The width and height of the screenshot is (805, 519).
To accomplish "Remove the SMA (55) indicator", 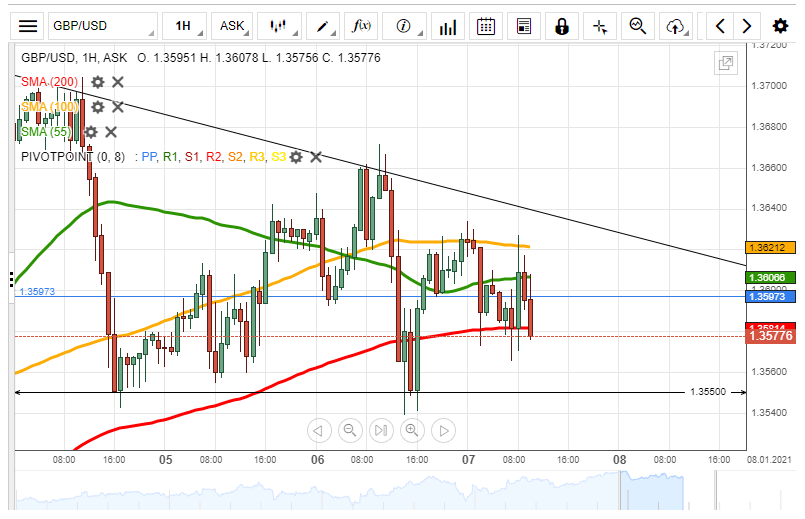I will click(x=111, y=132).
